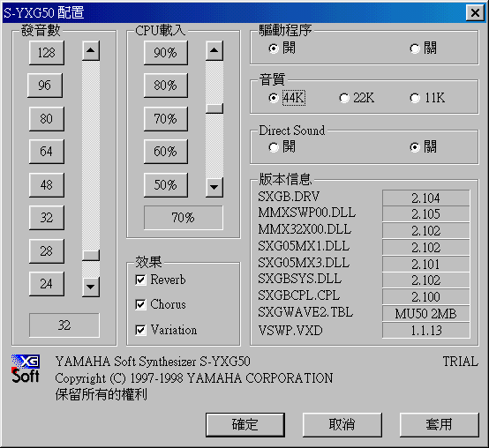Confirm settings with 確定 button
The width and height of the screenshot is (489, 448).
coord(245,425)
